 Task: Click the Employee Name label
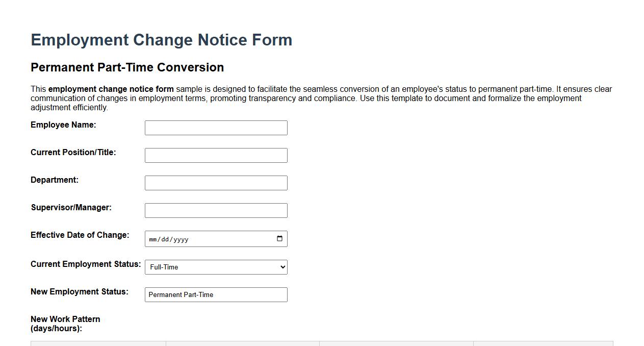pyautogui.click(x=63, y=125)
